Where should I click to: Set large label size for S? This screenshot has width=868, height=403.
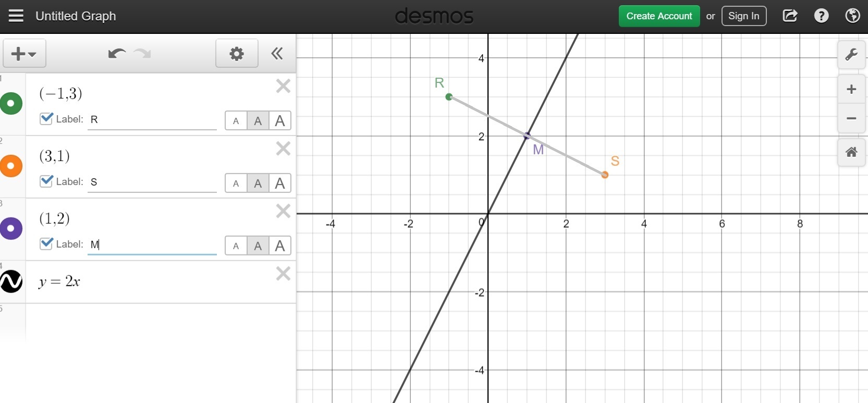tap(280, 183)
